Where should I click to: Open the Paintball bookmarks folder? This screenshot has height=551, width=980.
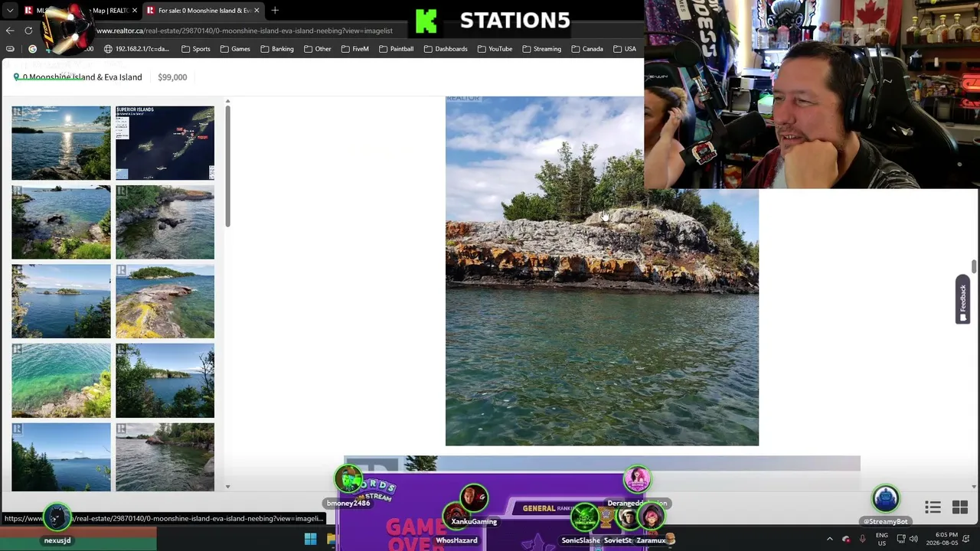coord(396,49)
